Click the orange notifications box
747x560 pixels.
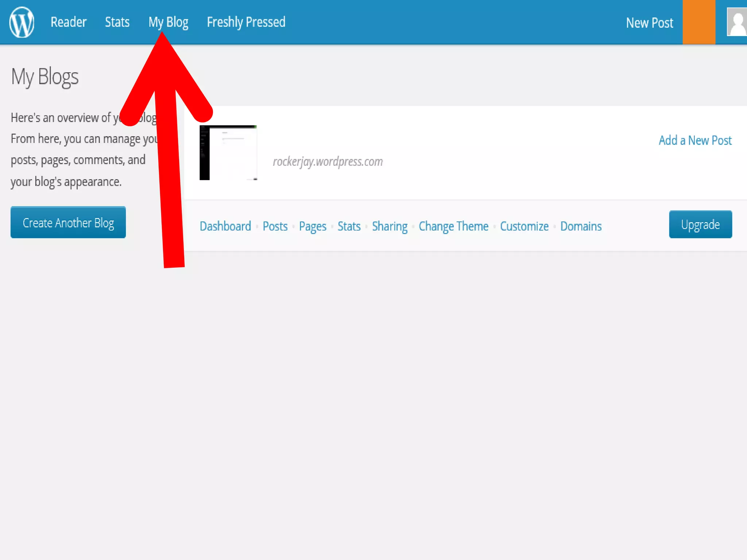click(698, 22)
